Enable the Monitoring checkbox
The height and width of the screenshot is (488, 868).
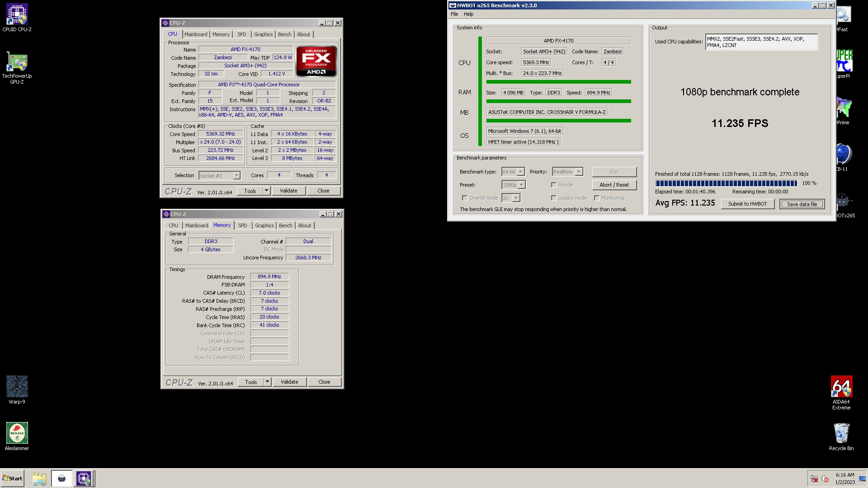click(x=597, y=198)
